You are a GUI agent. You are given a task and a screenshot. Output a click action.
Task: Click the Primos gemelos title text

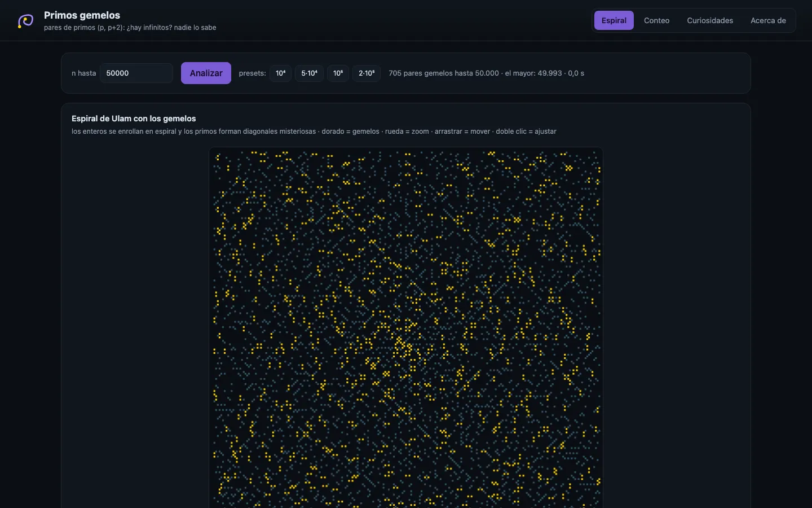pyautogui.click(x=82, y=15)
